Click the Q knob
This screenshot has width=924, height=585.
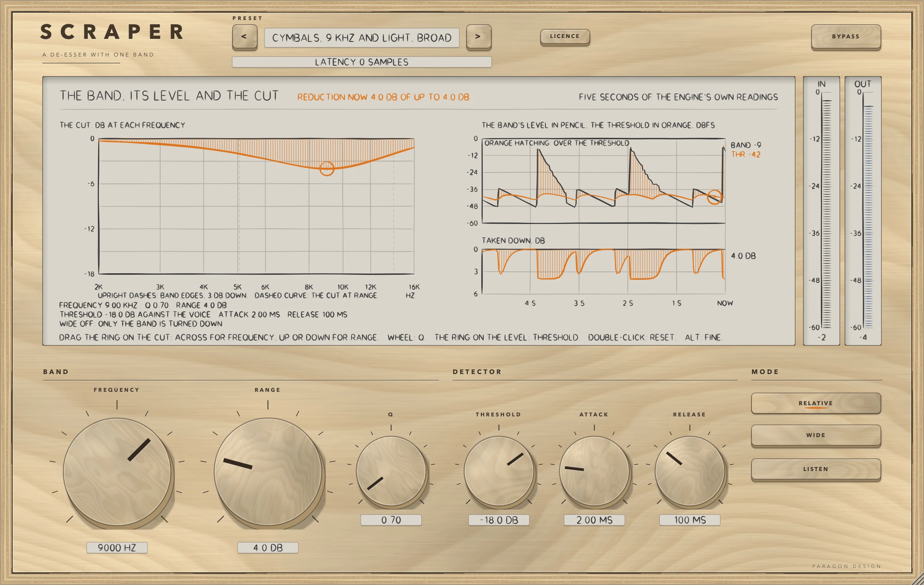391,471
